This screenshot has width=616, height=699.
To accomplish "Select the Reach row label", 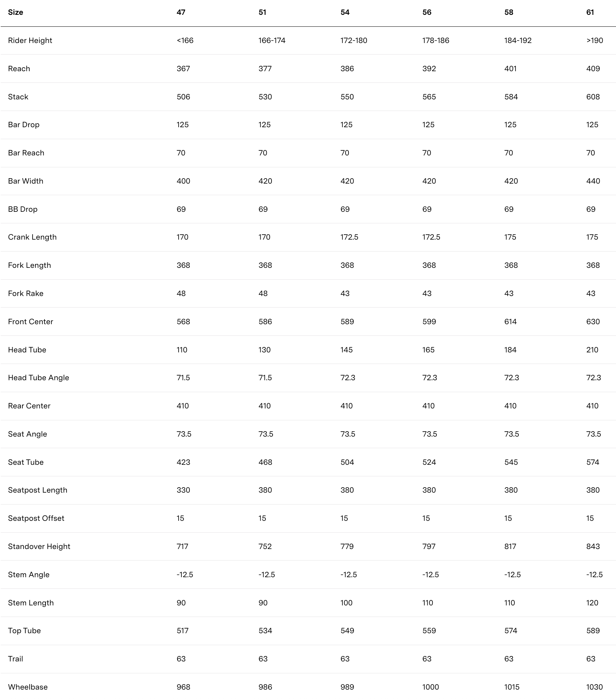I will [19, 69].
